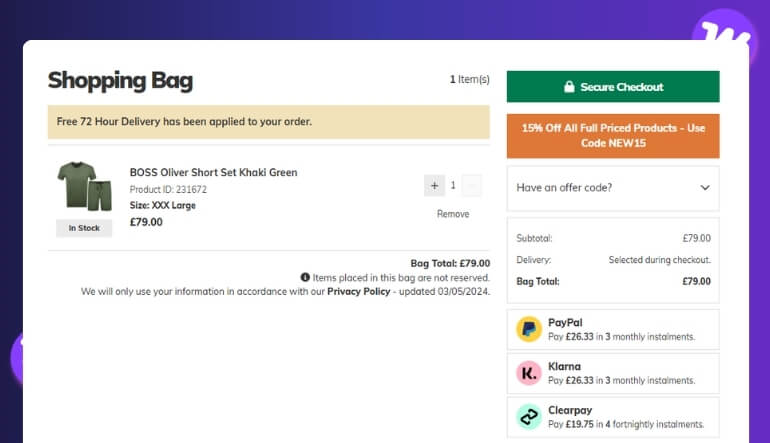Choose the Klarna monthly instalments option
Screen dimensions: 770x443
tap(613, 373)
